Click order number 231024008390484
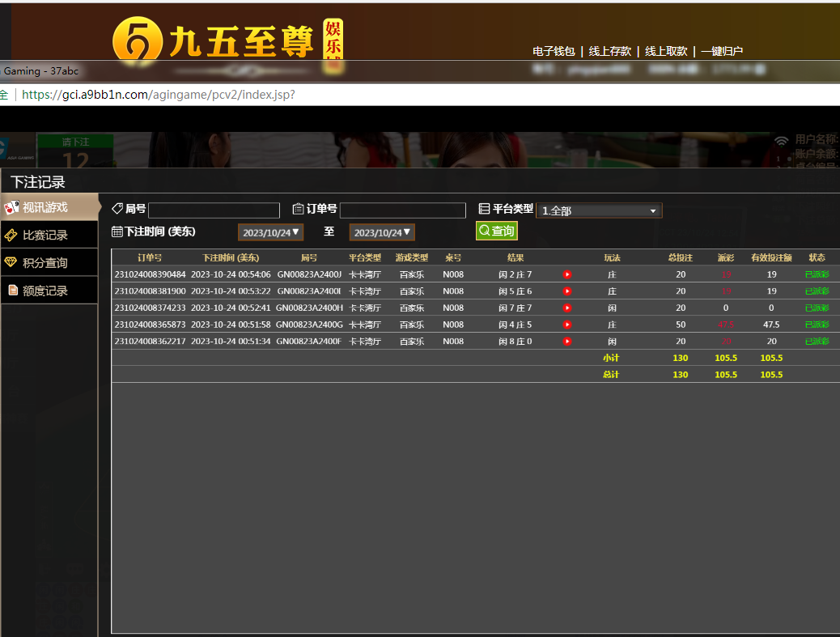This screenshot has width=840, height=637. tap(150, 274)
